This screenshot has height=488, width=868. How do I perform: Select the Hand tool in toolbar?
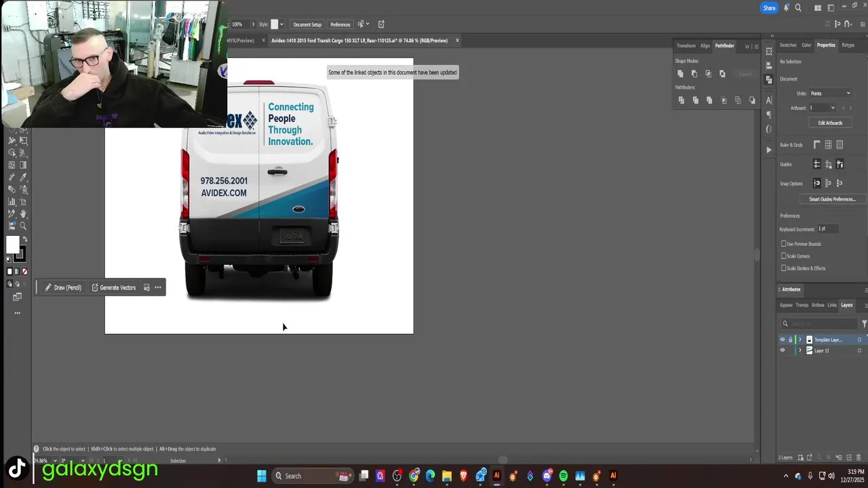(24, 214)
